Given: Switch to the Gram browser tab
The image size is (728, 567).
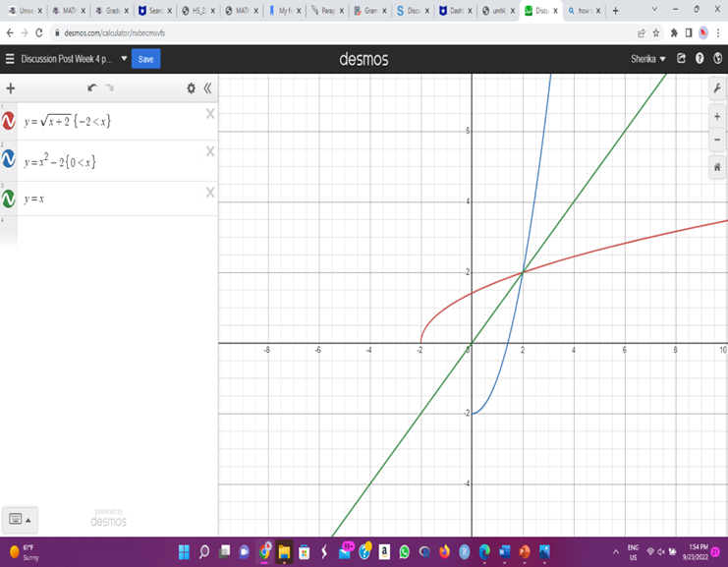Looking at the screenshot, I should pos(368,10).
